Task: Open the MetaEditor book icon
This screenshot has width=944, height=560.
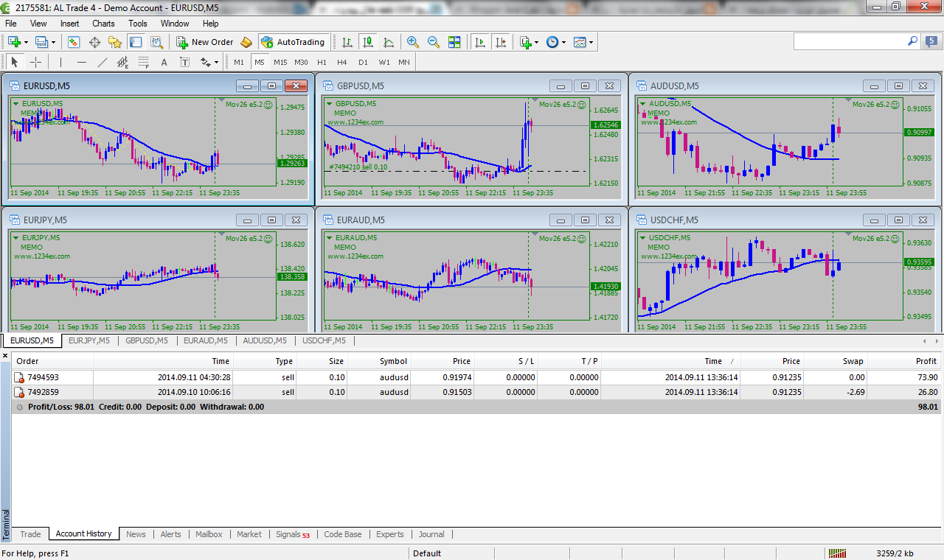Action: click(x=246, y=42)
